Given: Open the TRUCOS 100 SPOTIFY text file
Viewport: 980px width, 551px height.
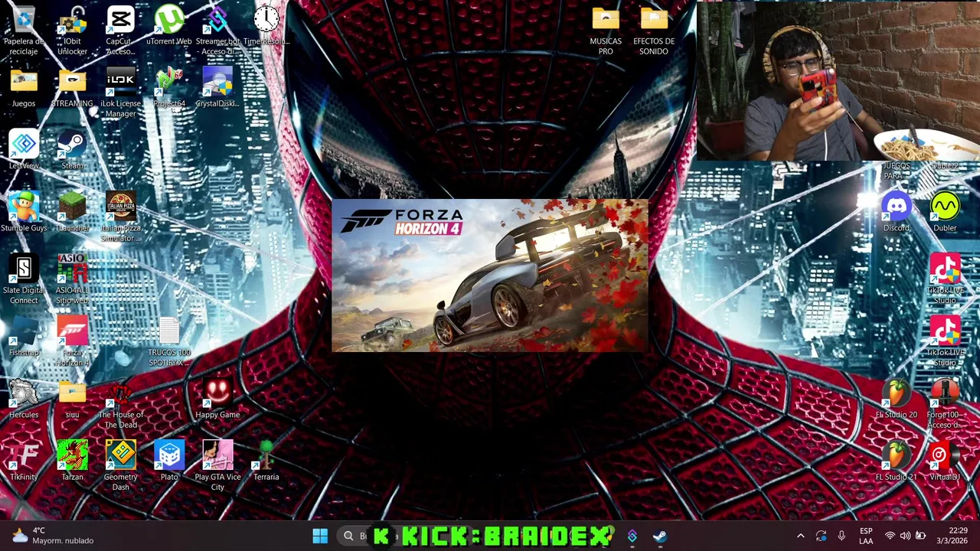Looking at the screenshot, I should point(169,342).
